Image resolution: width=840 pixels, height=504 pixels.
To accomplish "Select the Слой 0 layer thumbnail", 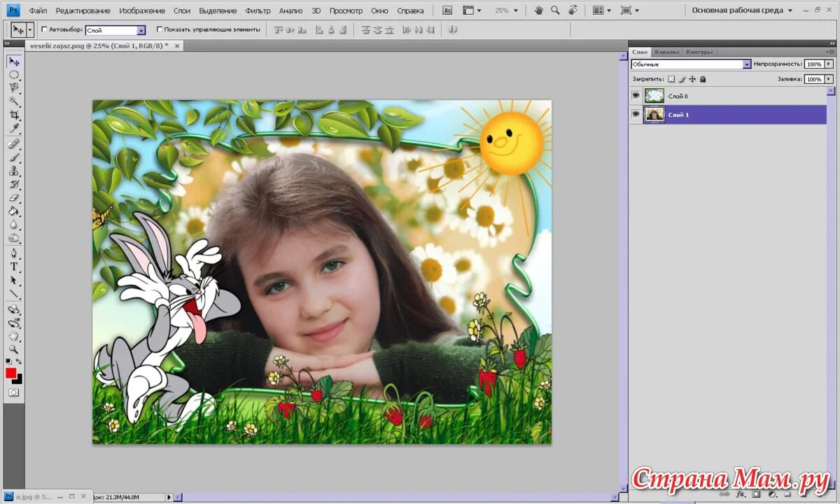I will [x=654, y=96].
